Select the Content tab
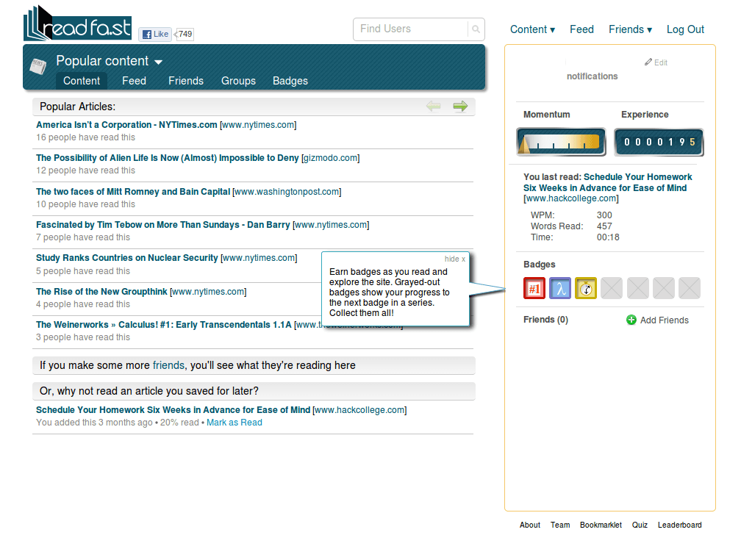The width and height of the screenshot is (741, 560). (82, 81)
